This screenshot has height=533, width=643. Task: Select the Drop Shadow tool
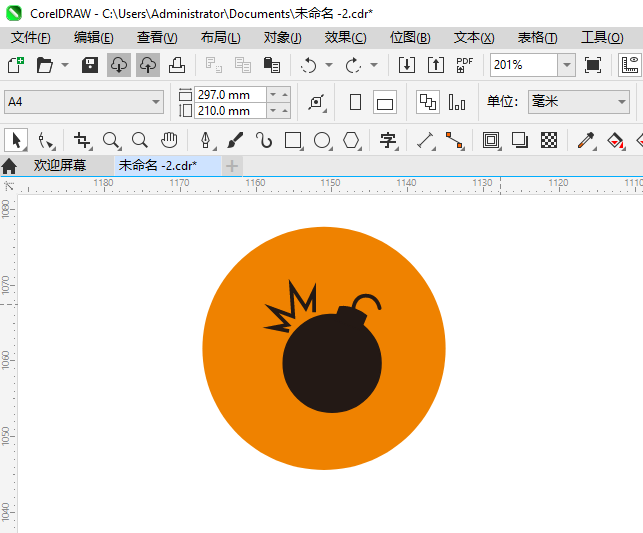[x=520, y=140]
